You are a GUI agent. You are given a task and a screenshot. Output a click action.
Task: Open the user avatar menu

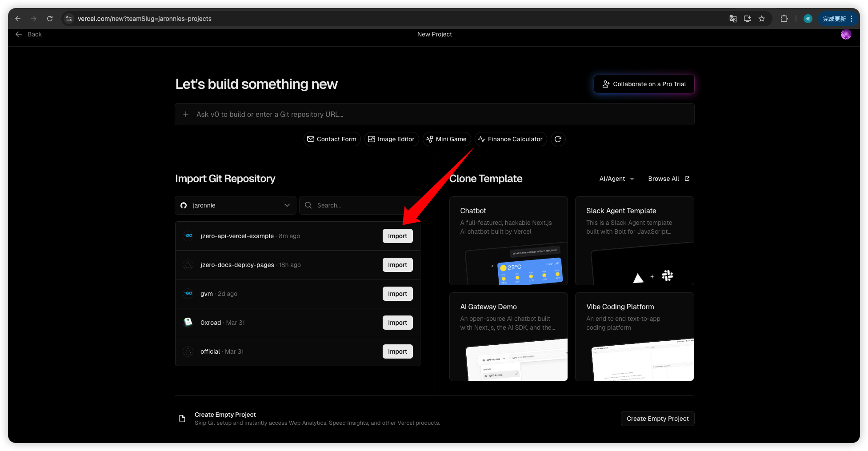pyautogui.click(x=846, y=35)
